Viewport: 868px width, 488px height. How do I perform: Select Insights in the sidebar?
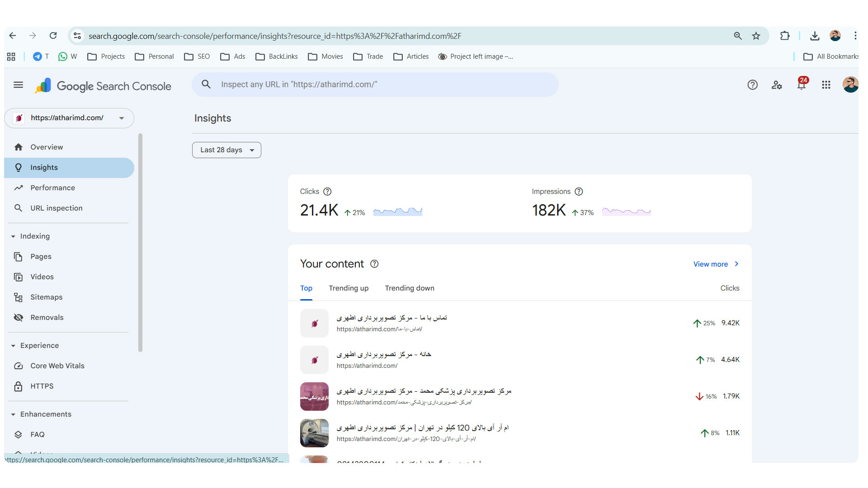(69, 168)
